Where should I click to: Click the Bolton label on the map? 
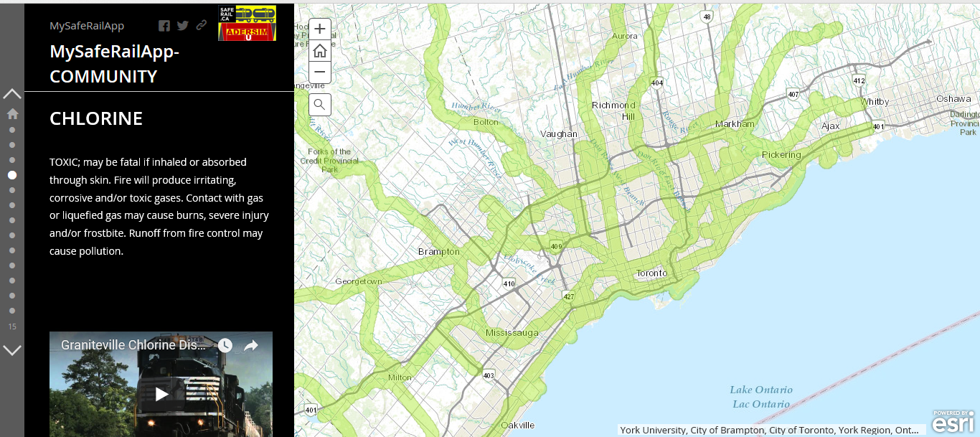(486, 122)
